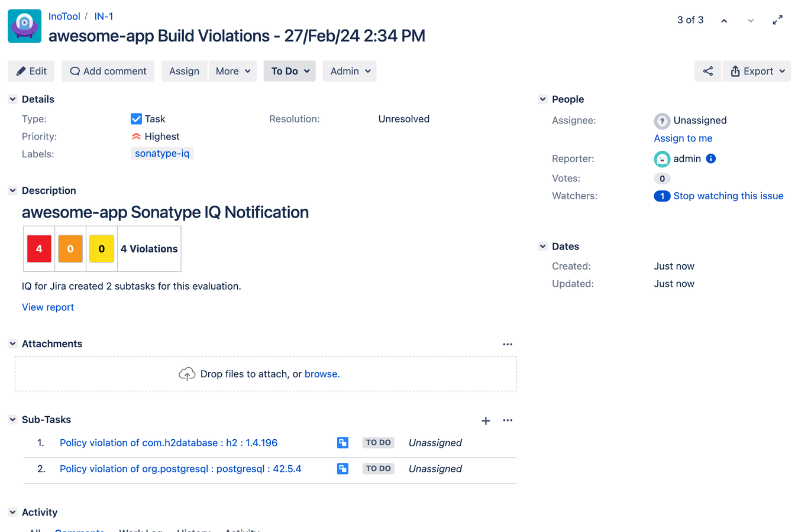
Task: Open Policy violation of com.h2database sub-task
Action: 169,443
